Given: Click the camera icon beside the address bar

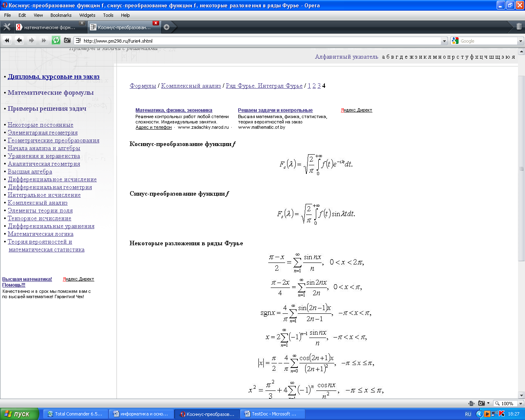Looking at the screenshot, I should pos(67,41).
